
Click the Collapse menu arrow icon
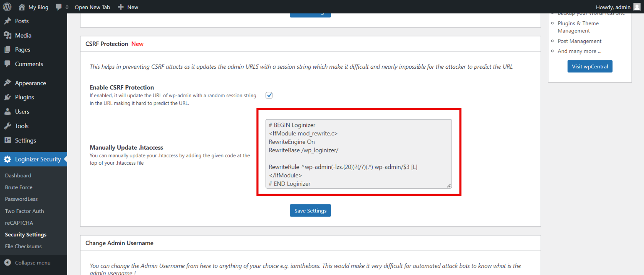point(8,263)
